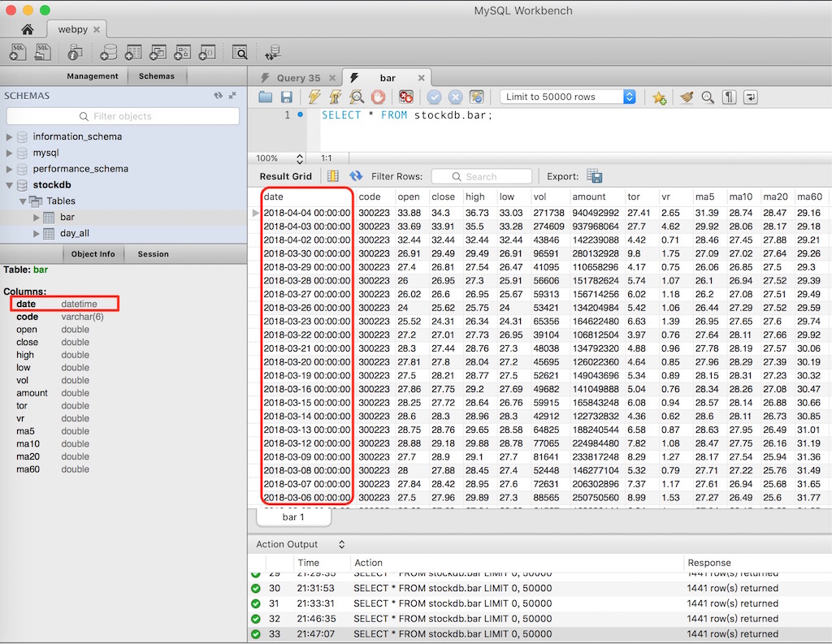
Task: Click the Session tab button
Action: point(153,253)
